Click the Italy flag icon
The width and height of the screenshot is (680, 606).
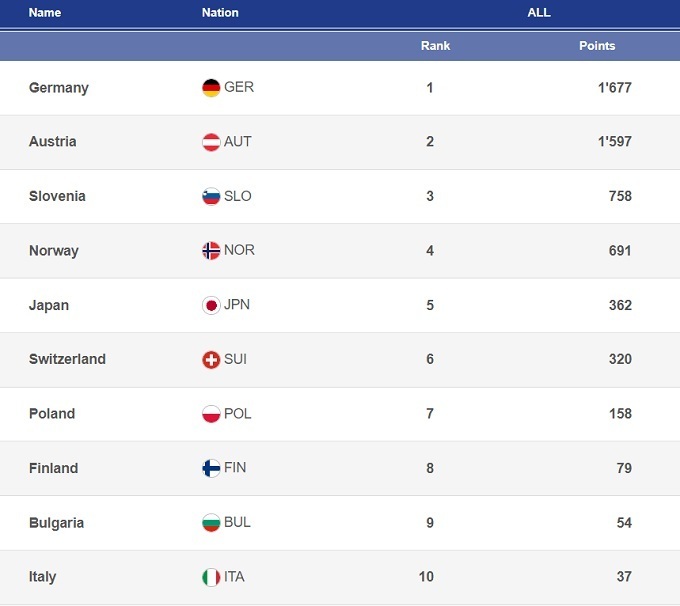click(x=211, y=577)
